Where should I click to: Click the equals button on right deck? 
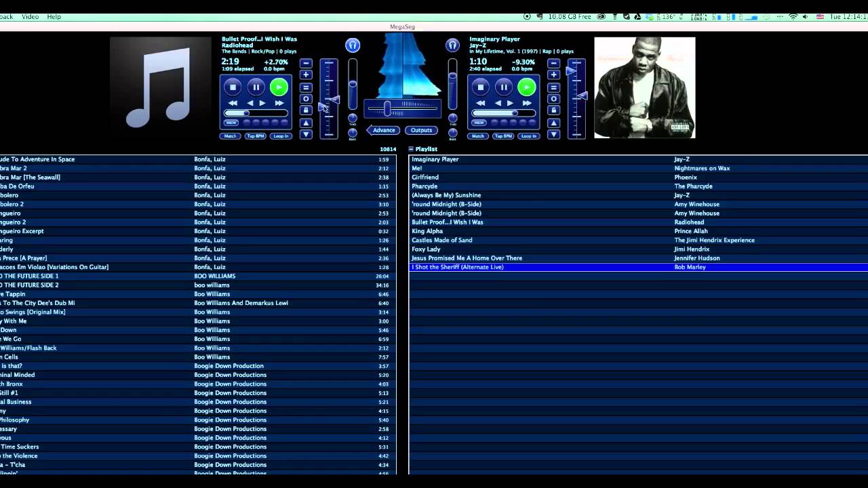coord(554,87)
